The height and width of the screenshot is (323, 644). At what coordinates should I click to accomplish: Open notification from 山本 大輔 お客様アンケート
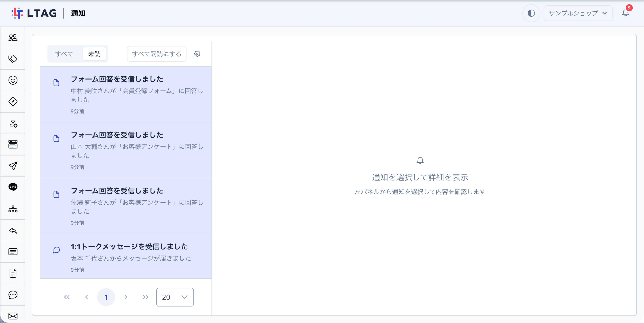click(126, 150)
